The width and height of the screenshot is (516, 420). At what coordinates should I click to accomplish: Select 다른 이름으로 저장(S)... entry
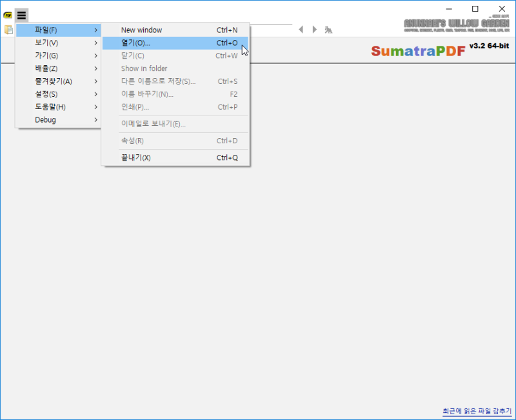click(x=175, y=81)
